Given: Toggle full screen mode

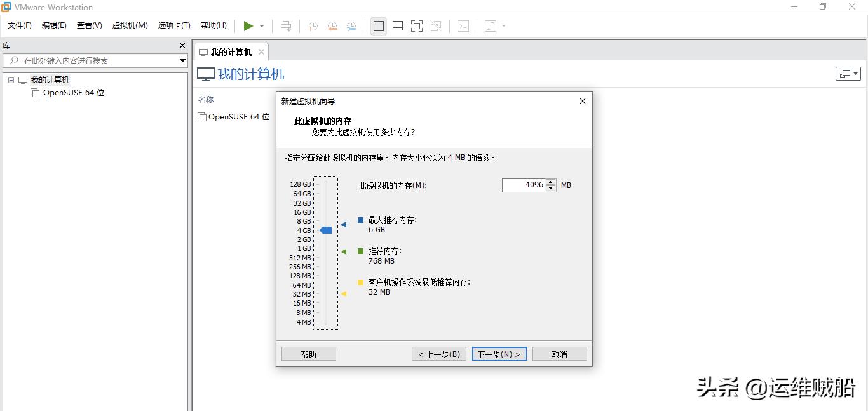Looking at the screenshot, I should [416, 26].
